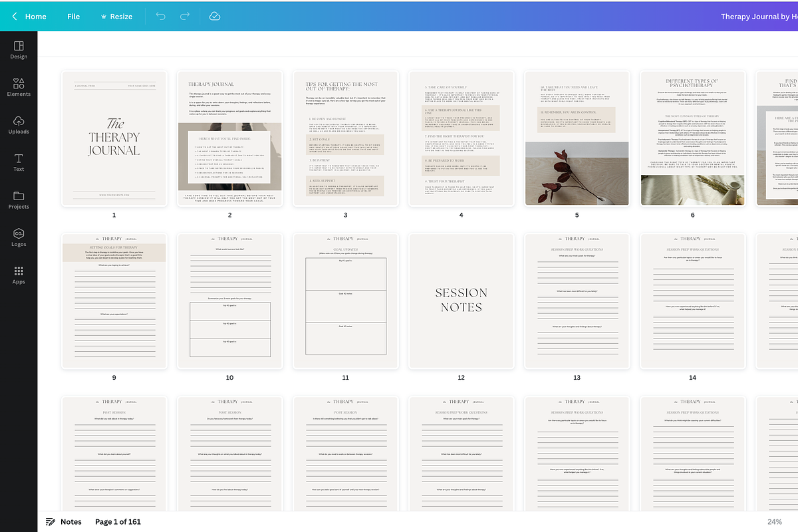Click the cloud saved status icon
The height and width of the screenshot is (532, 798).
pos(214,16)
